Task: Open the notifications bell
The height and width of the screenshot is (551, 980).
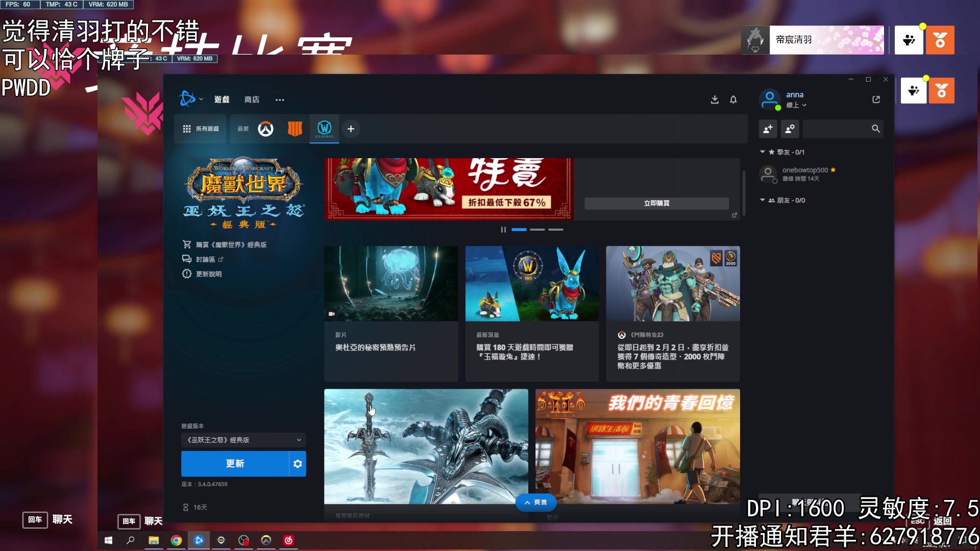Action: click(x=733, y=99)
